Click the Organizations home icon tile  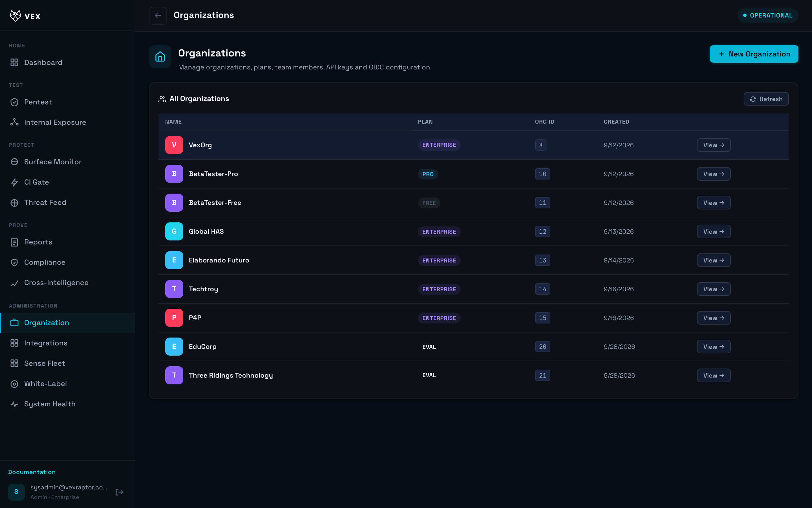point(160,56)
